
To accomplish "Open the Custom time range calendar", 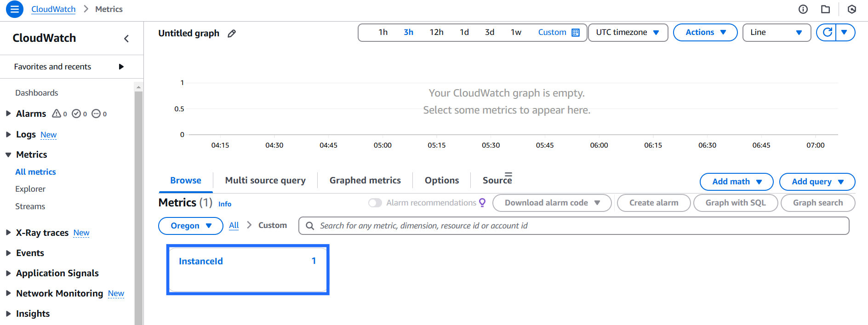I will (x=559, y=32).
